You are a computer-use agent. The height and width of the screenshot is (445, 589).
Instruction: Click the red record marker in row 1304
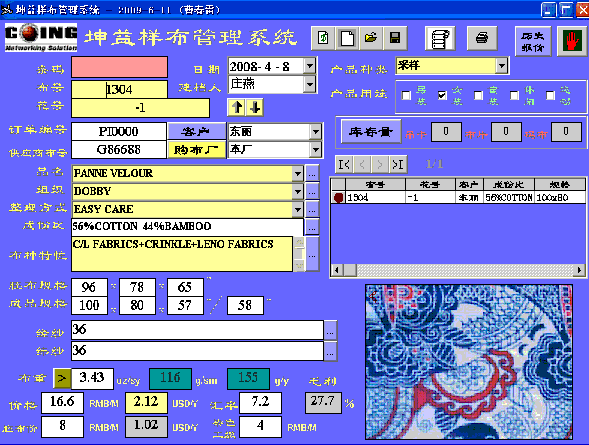(338, 198)
